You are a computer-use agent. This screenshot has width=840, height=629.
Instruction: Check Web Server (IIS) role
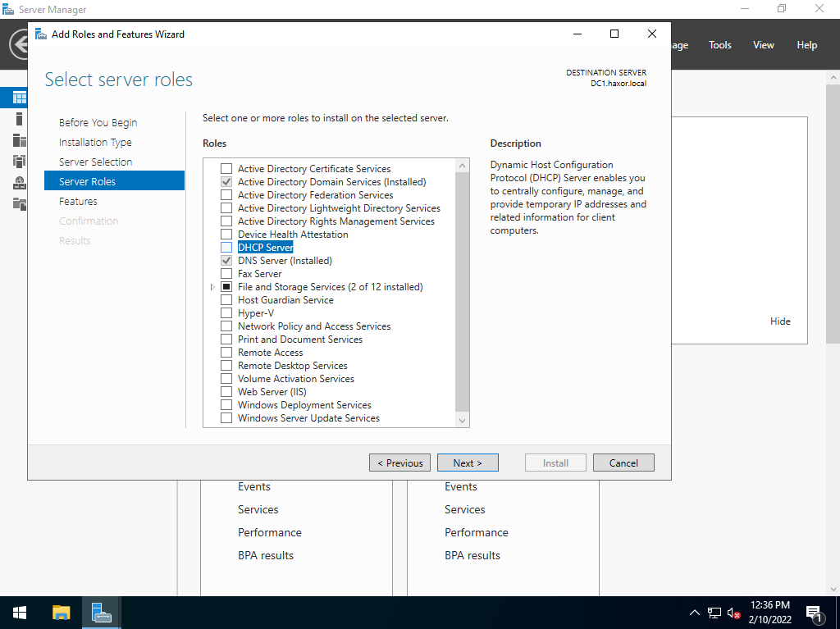[226, 392]
